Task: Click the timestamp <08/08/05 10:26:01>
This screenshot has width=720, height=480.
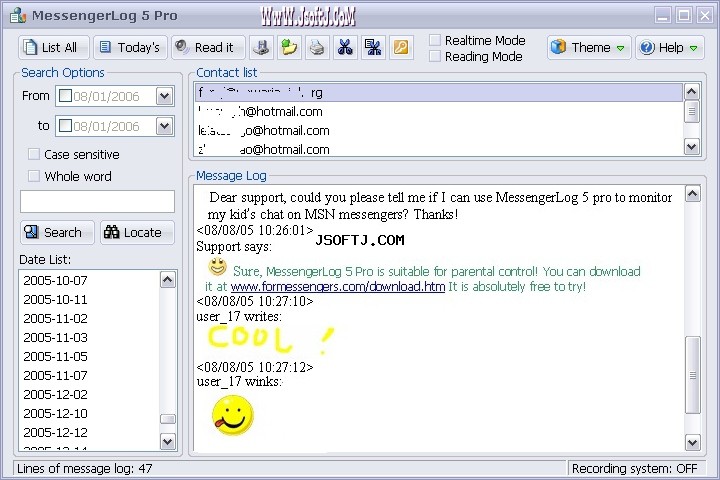Action: point(255,230)
